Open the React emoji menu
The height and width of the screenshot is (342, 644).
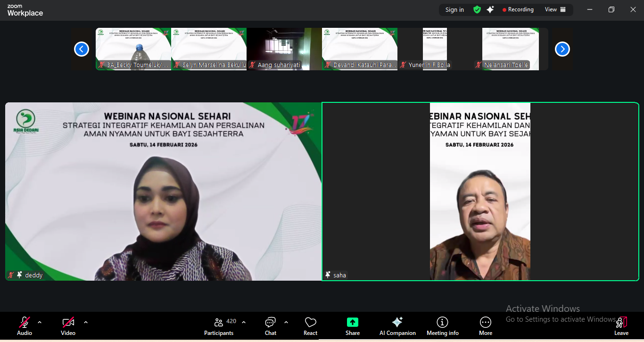[310, 326]
